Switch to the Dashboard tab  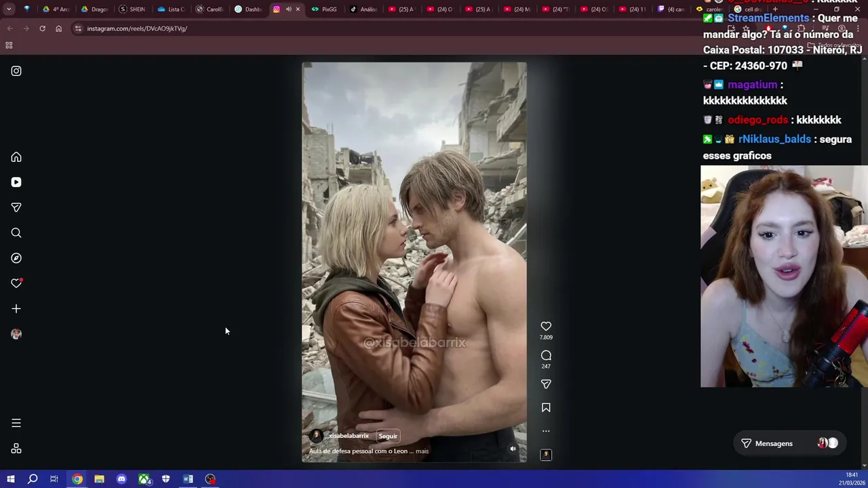248,9
